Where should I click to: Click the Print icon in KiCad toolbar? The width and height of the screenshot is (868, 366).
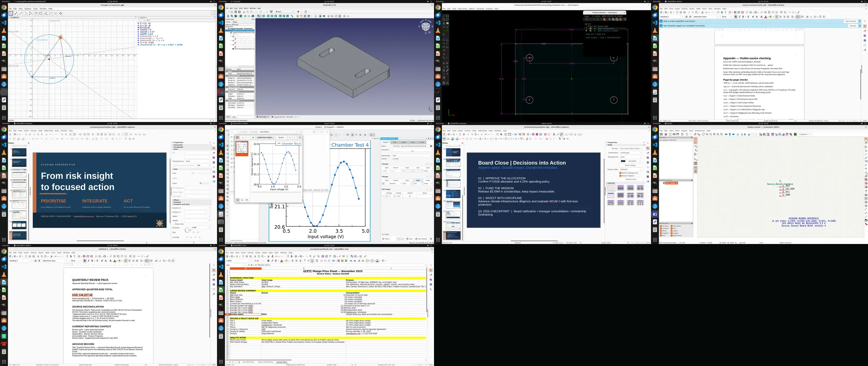tap(674, 135)
